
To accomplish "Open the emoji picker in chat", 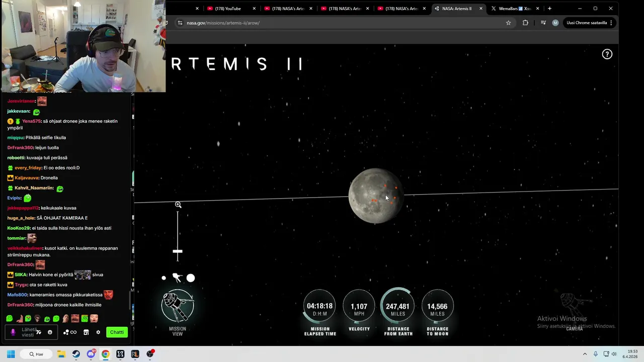I will point(50,332).
